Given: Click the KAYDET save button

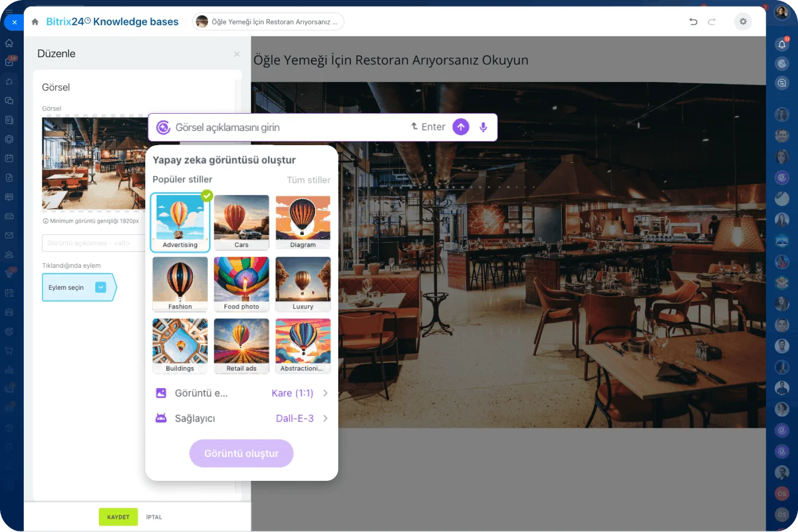Looking at the screenshot, I should 118,517.
